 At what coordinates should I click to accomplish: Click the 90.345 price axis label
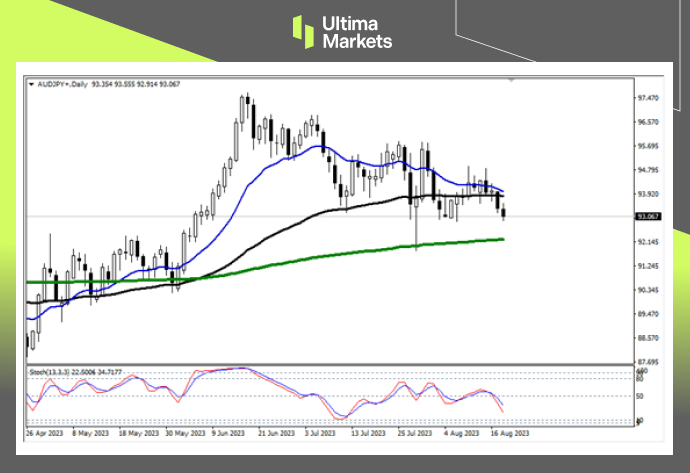[x=648, y=290]
